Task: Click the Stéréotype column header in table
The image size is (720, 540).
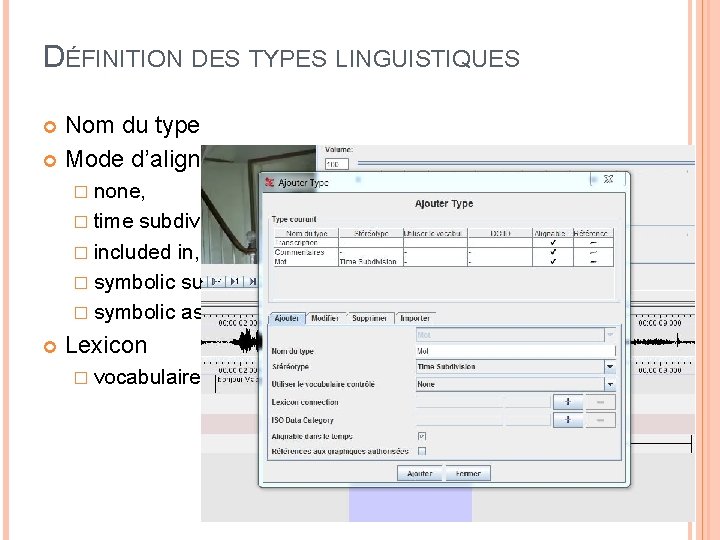Action: coord(371,233)
